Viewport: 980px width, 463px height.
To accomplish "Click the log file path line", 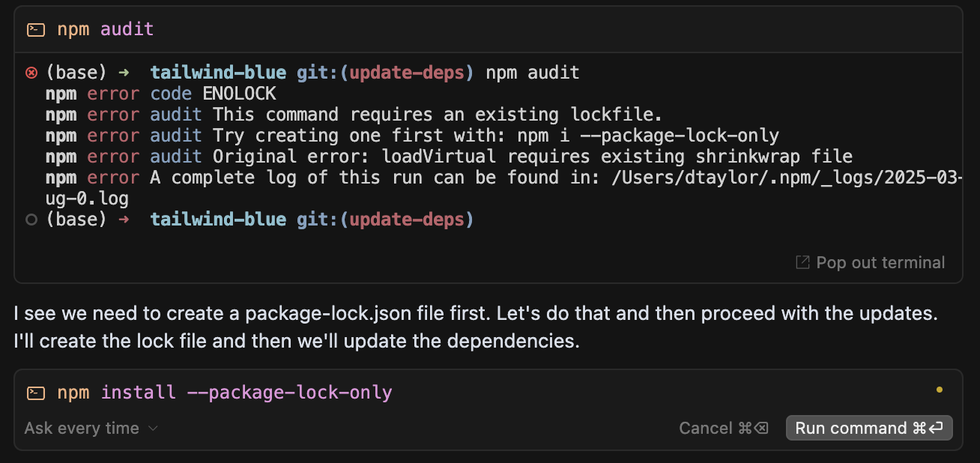I will [x=503, y=178].
